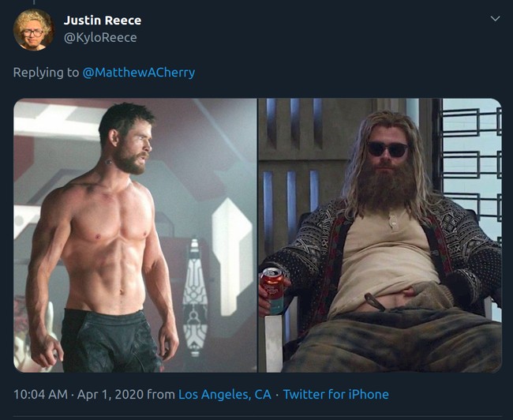Image resolution: width=513 pixels, height=420 pixels.
Task: Click the window grid behind seated man
Action: coord(471,158)
